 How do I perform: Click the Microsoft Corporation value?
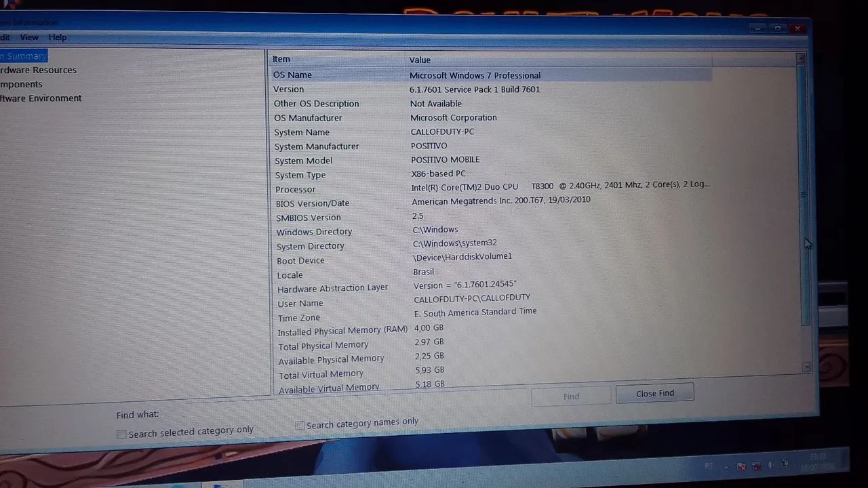[454, 117]
